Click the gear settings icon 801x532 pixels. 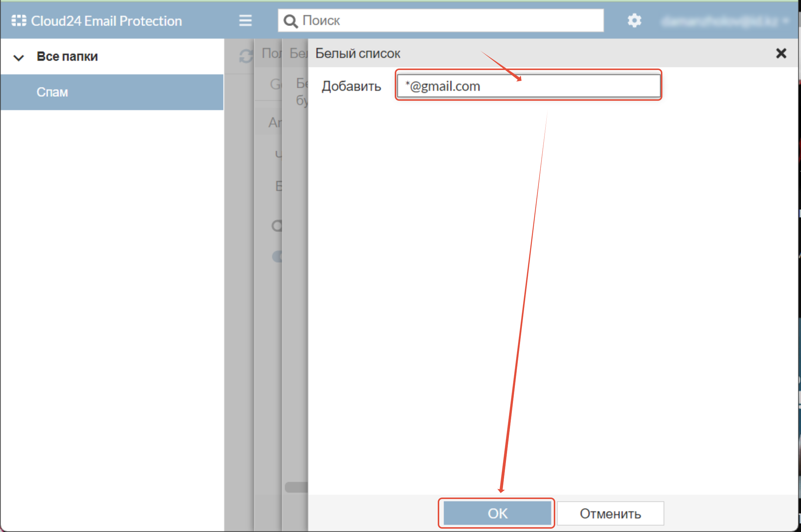(634, 20)
